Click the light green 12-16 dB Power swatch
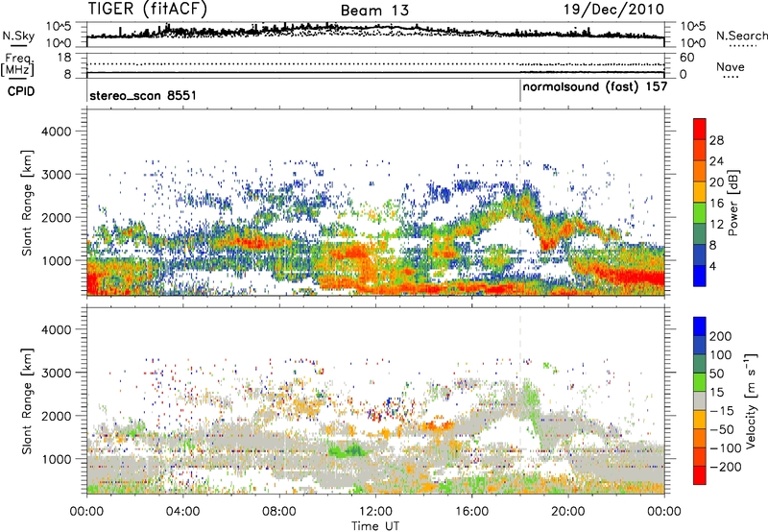The image size is (768, 532). click(x=700, y=213)
